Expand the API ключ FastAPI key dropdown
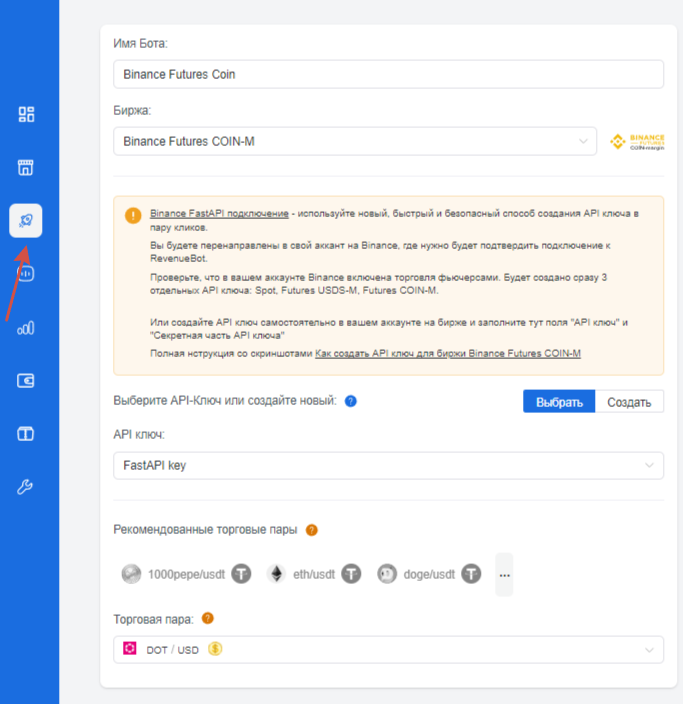The width and height of the screenshot is (683, 704). [x=388, y=466]
